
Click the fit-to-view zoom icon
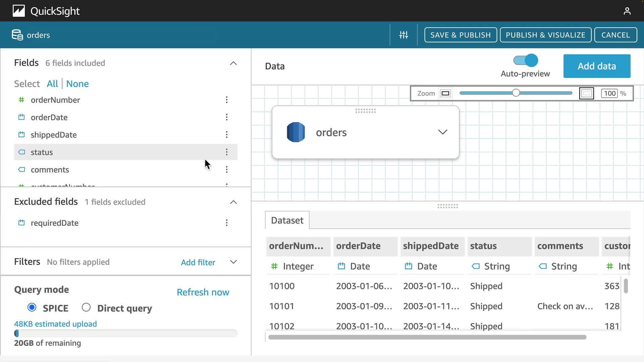pos(586,94)
